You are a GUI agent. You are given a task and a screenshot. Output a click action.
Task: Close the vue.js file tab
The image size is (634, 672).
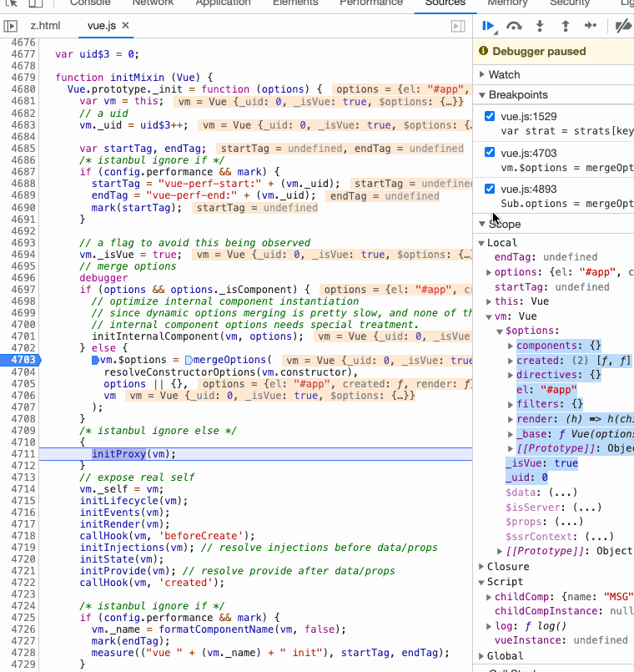(x=125, y=25)
